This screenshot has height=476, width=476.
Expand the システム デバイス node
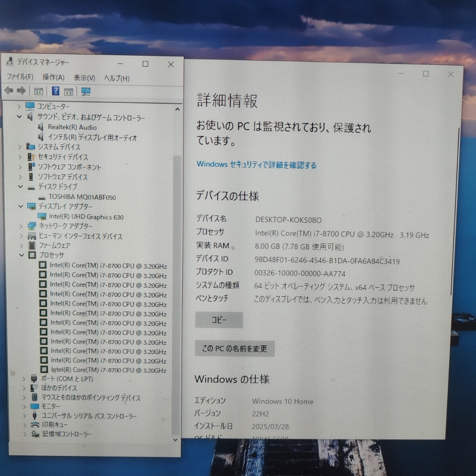pos(20,147)
